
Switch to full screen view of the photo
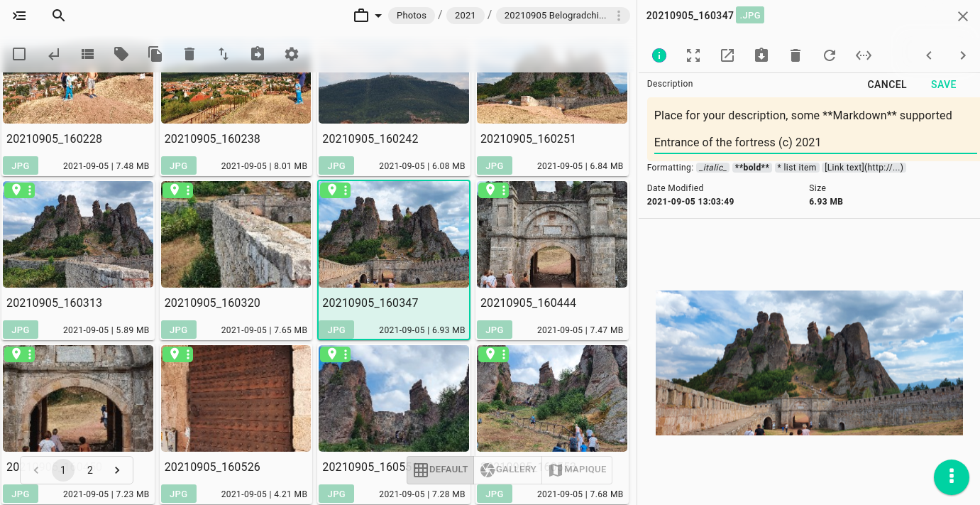(x=693, y=55)
